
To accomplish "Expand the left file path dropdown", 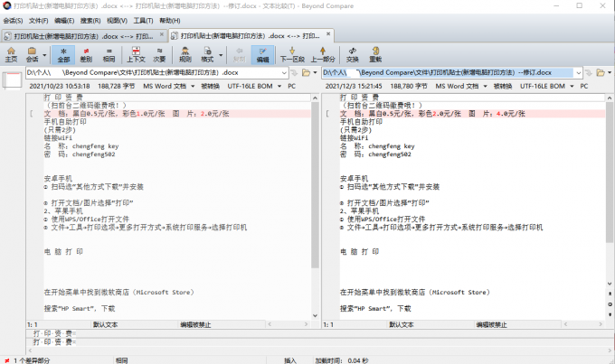I will (x=284, y=73).
